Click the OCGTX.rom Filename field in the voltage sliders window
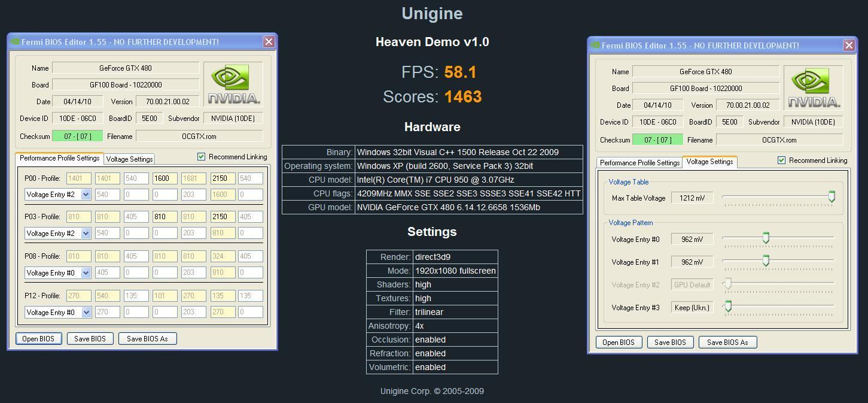This screenshot has height=403, width=868. tap(779, 140)
